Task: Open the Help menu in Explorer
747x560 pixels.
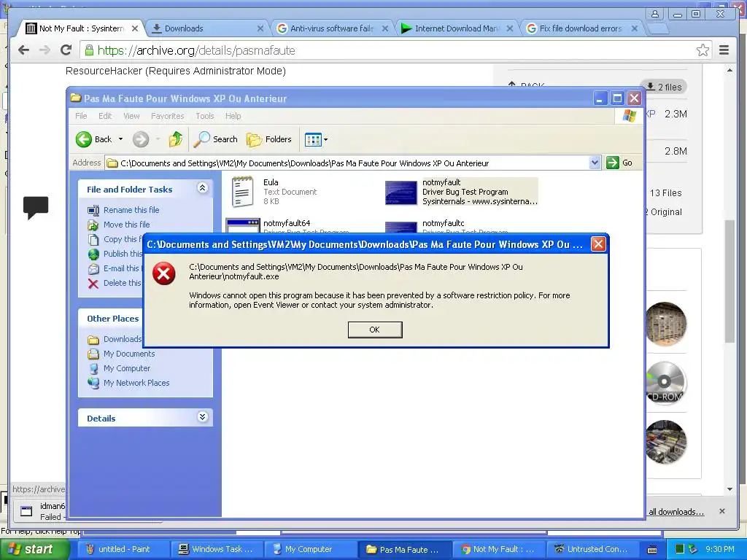Action: 233,116
